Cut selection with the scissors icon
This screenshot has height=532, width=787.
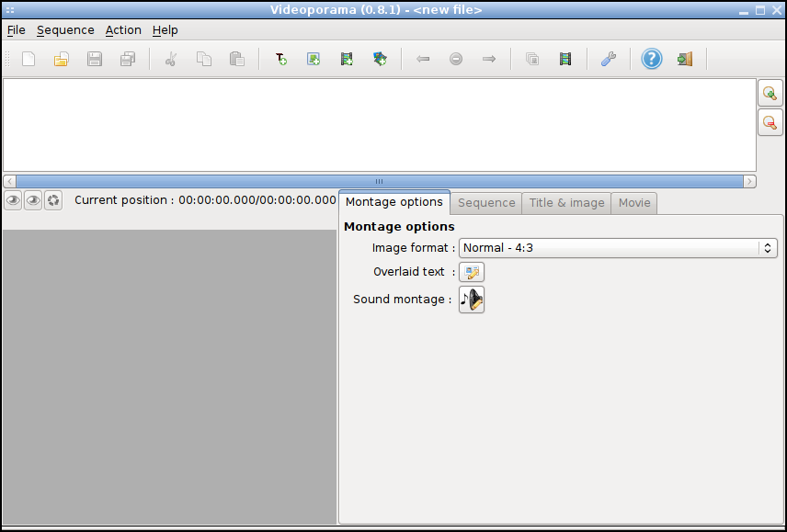pyautogui.click(x=171, y=59)
